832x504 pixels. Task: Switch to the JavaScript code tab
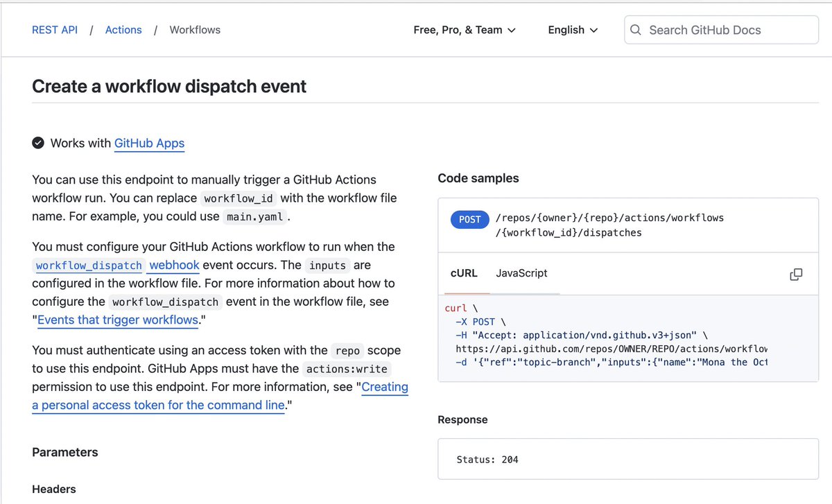(521, 273)
